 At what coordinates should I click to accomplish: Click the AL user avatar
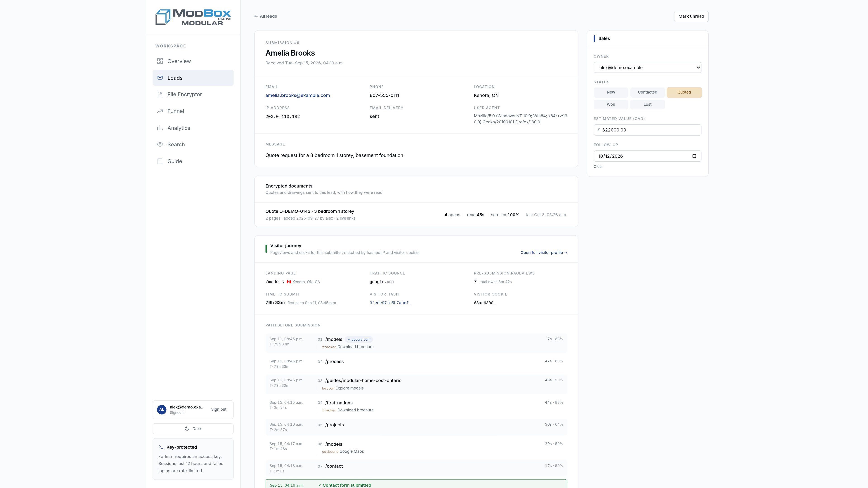click(x=162, y=410)
